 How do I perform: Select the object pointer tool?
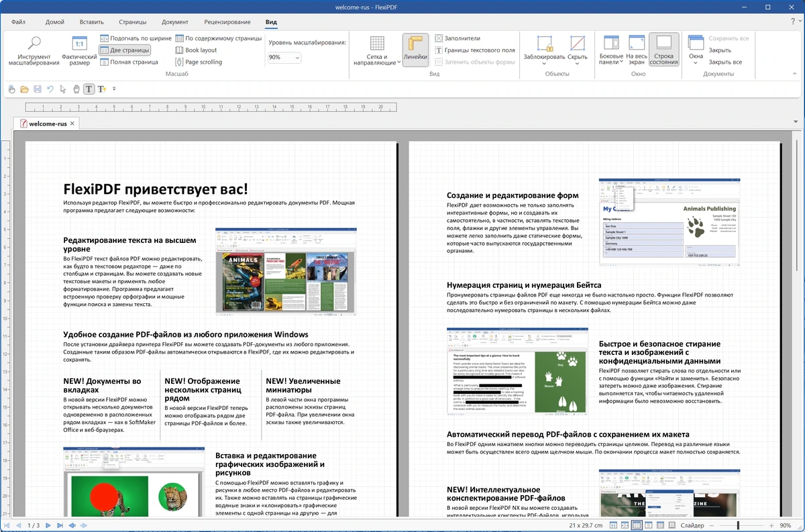coord(63,89)
